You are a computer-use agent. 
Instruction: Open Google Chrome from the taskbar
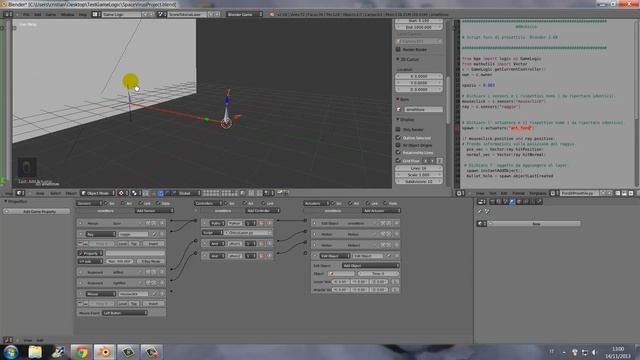(81, 352)
